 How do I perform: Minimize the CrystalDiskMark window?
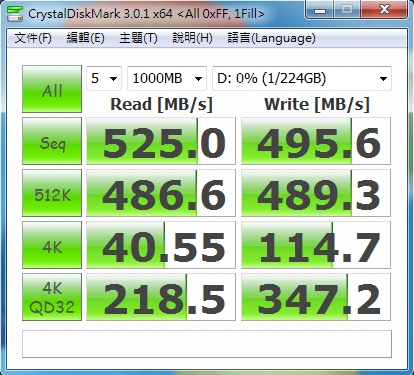[x=320, y=10]
